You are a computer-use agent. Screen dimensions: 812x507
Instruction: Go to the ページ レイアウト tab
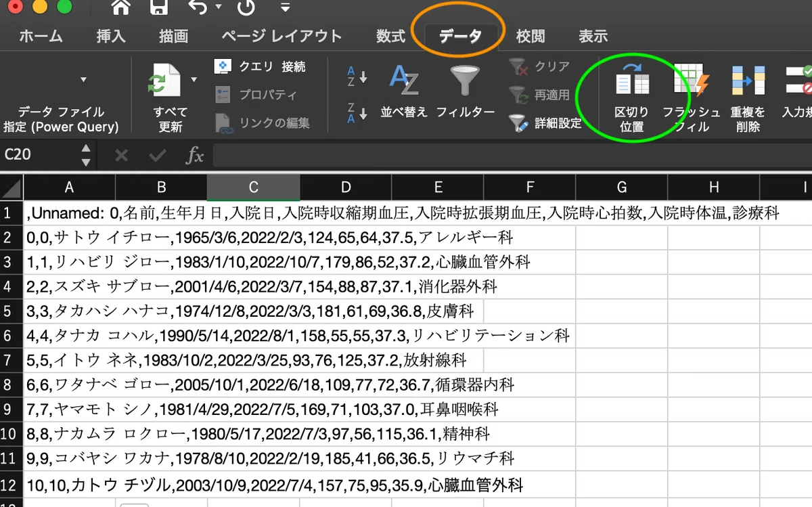281,36
